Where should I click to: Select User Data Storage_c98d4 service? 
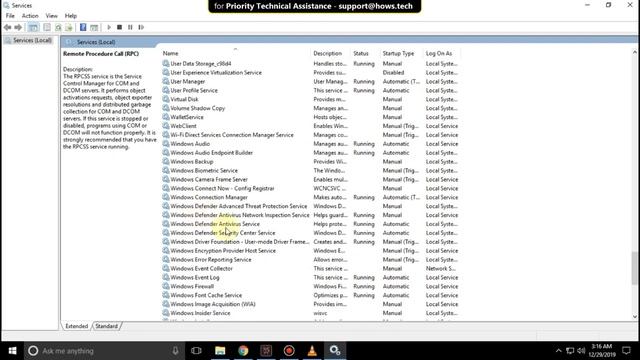tap(310, 64)
